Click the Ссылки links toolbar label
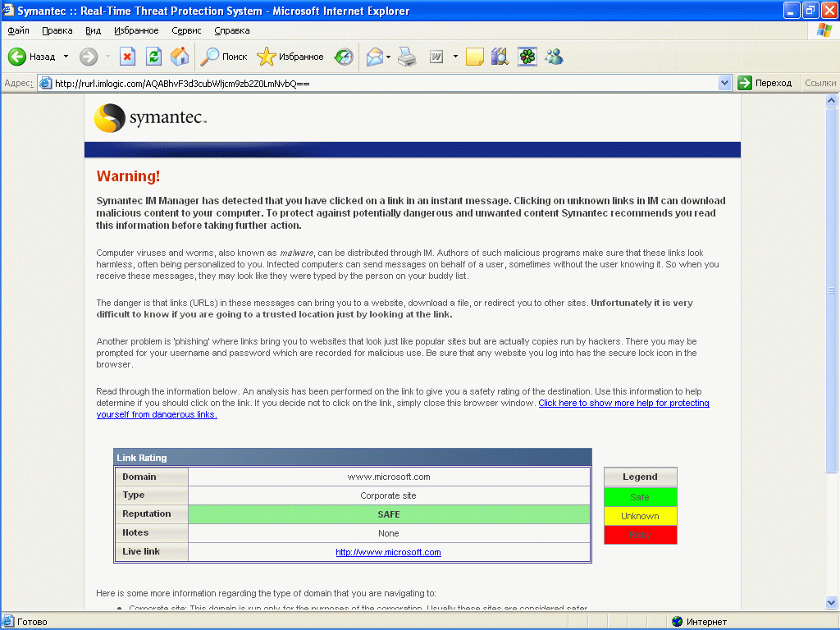 (x=820, y=83)
